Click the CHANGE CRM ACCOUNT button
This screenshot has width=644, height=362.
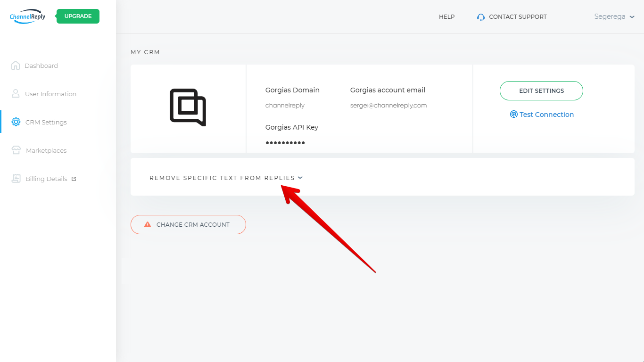click(188, 224)
